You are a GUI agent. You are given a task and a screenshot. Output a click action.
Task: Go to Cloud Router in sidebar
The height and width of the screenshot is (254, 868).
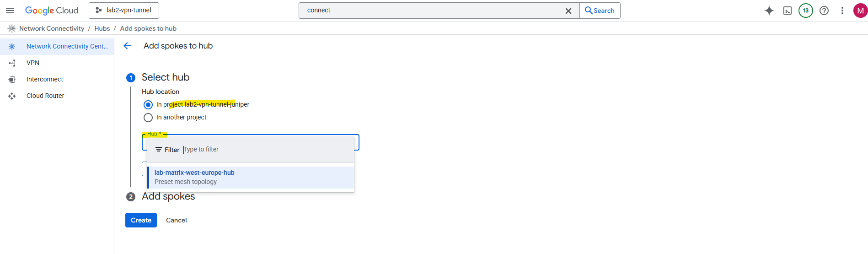45,96
